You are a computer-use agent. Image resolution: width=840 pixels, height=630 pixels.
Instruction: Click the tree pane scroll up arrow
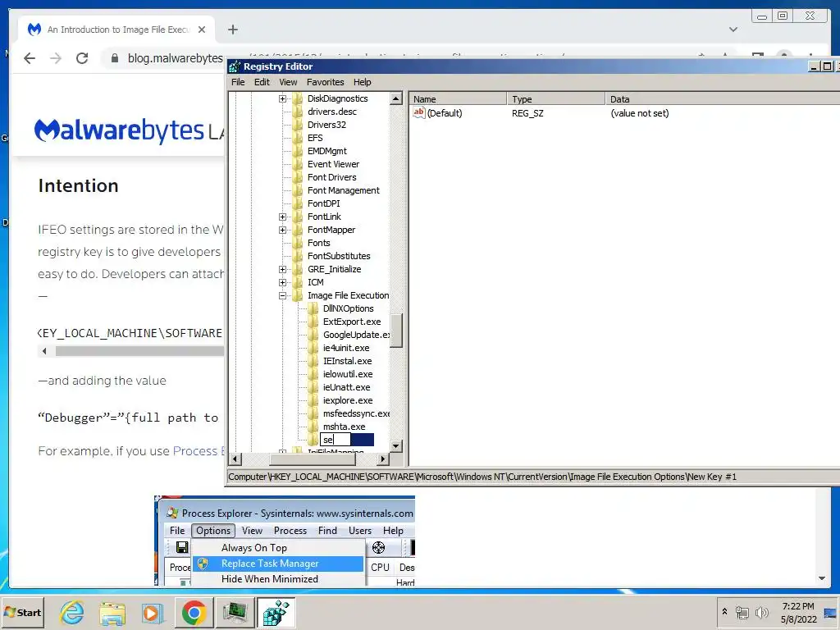coord(396,98)
